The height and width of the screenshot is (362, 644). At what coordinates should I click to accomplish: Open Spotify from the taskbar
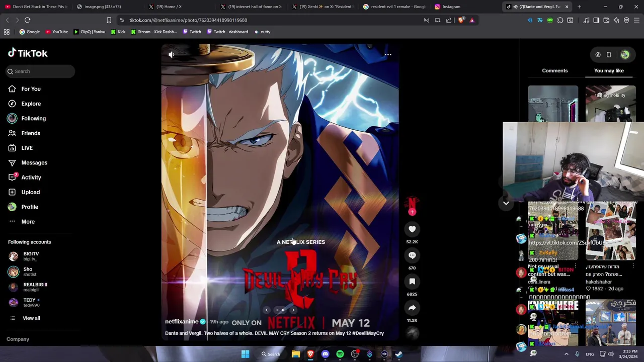click(340, 354)
